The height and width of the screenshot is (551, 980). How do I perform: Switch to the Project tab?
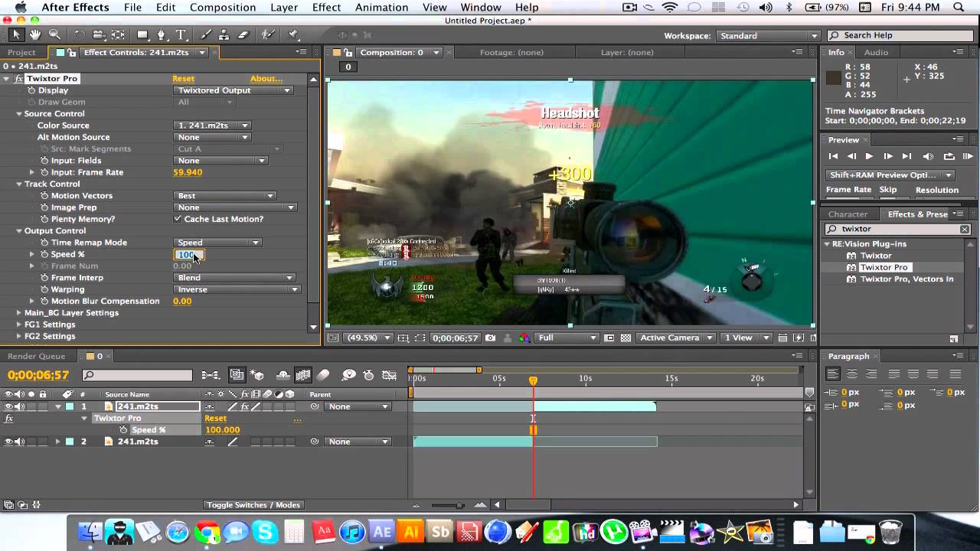point(21,52)
